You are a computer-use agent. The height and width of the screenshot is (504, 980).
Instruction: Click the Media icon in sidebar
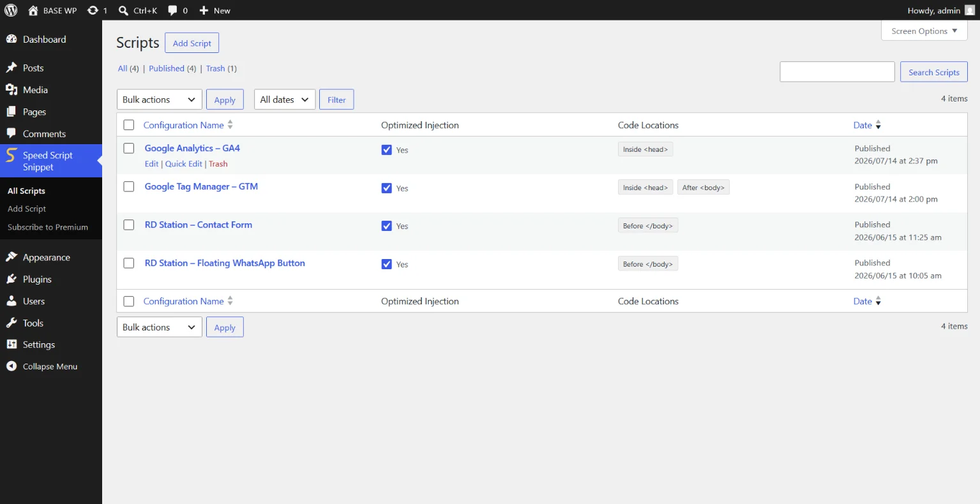point(11,90)
